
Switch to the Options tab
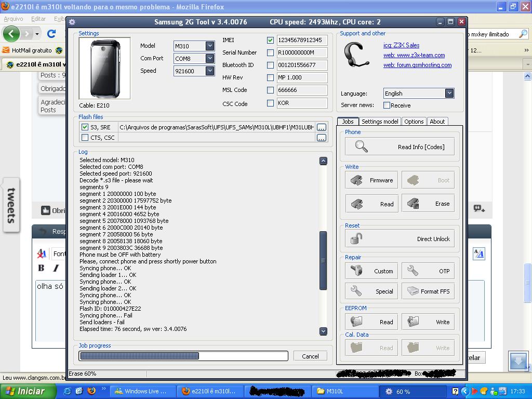(414, 122)
